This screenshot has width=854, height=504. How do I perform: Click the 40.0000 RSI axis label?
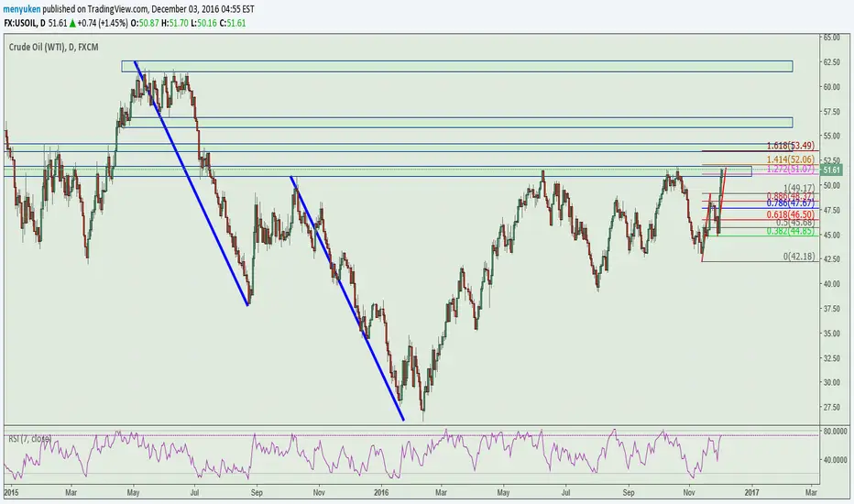pyautogui.click(x=835, y=460)
